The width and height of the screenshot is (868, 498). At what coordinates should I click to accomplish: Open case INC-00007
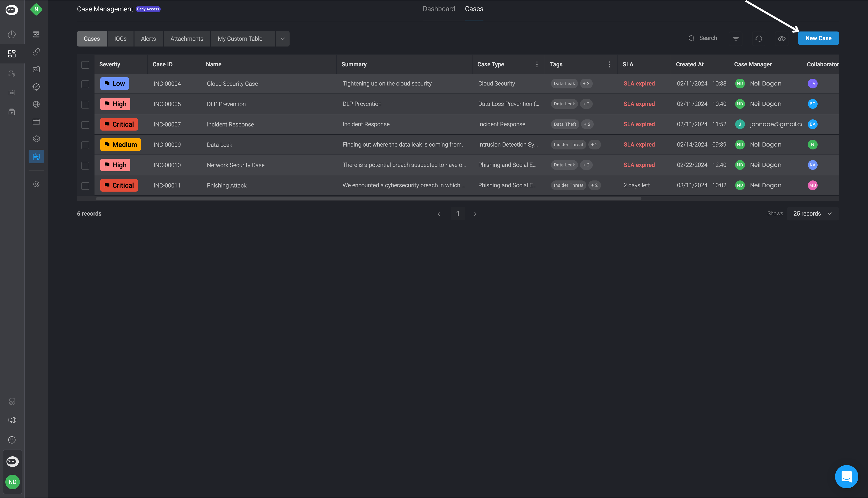167,124
